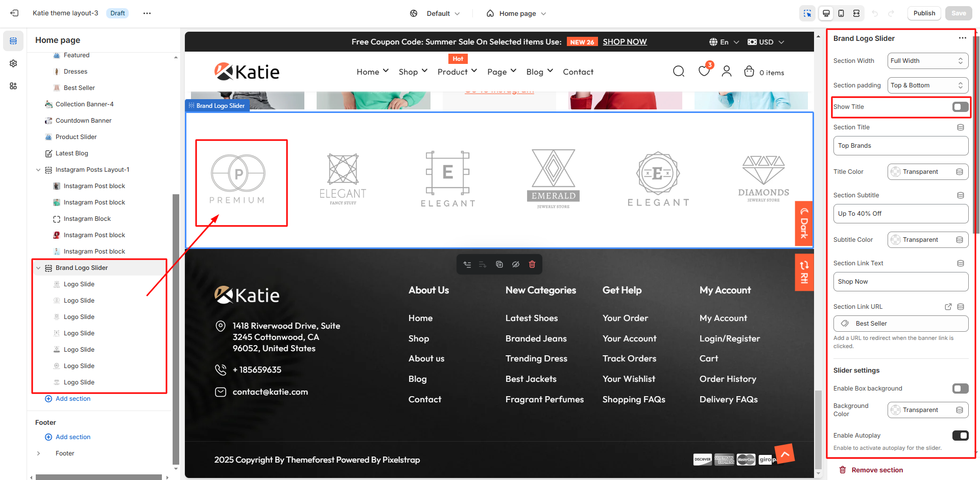Screen dimensions: 980x480
Task: Click the Publish button
Action: (924, 13)
